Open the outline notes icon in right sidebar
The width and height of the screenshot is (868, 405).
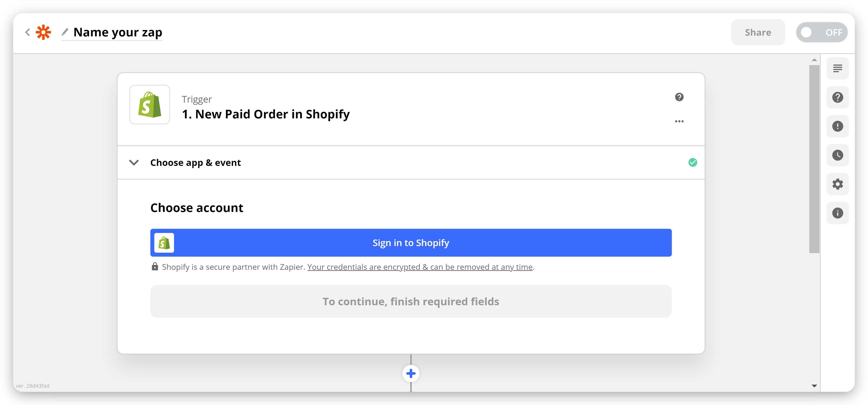pyautogui.click(x=837, y=68)
